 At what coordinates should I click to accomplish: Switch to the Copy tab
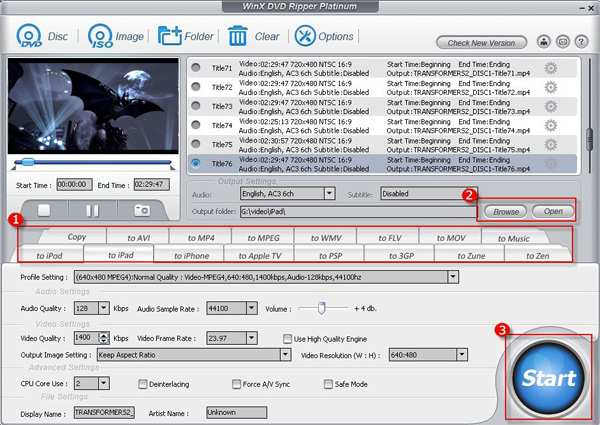pyautogui.click(x=77, y=237)
